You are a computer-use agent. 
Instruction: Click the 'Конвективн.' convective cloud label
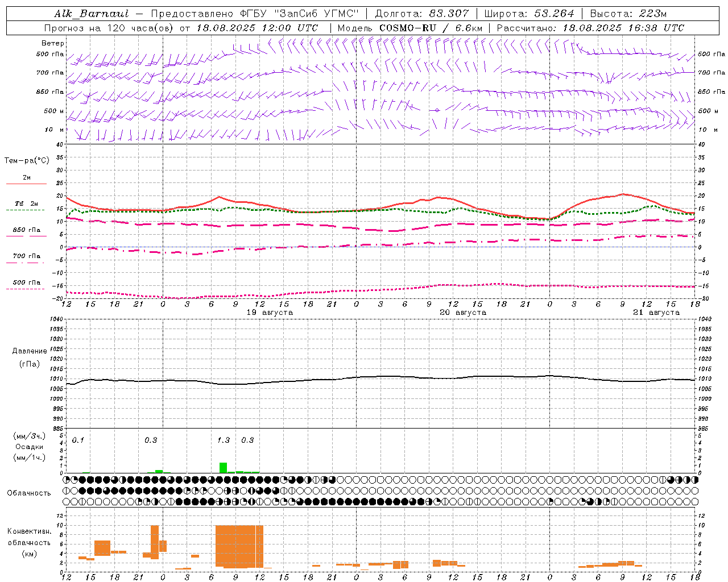click(x=29, y=531)
